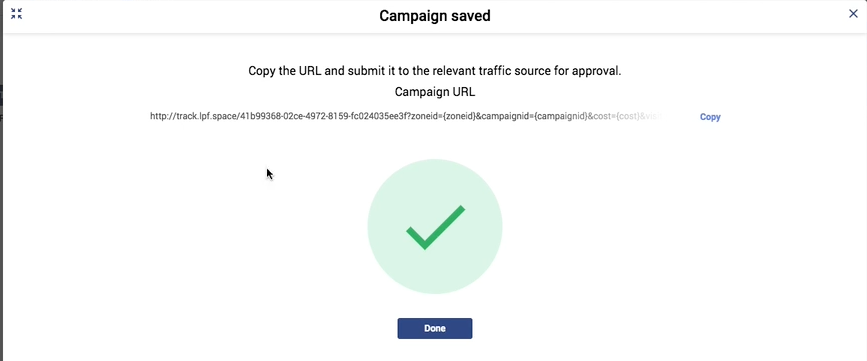Screen dimensions: 867x361
Task: Click the word saved in the dialog title
Action: point(469,15)
